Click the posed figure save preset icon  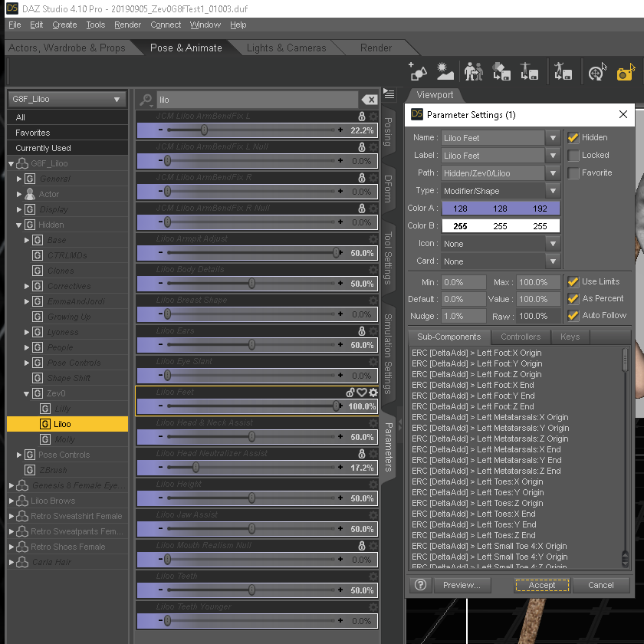(562, 71)
